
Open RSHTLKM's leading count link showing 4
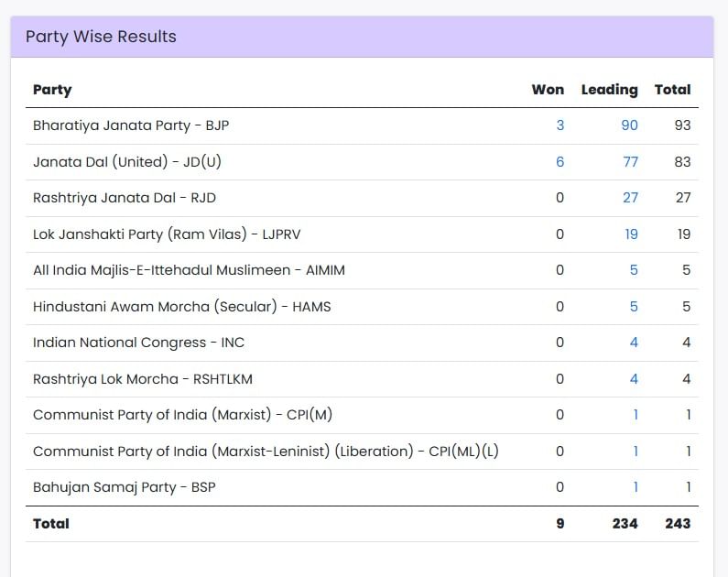[x=634, y=379]
